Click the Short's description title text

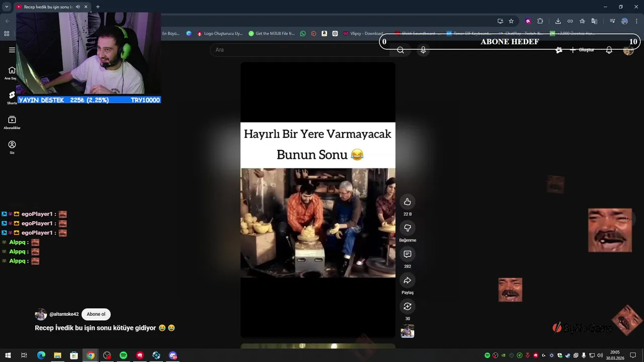105,328
